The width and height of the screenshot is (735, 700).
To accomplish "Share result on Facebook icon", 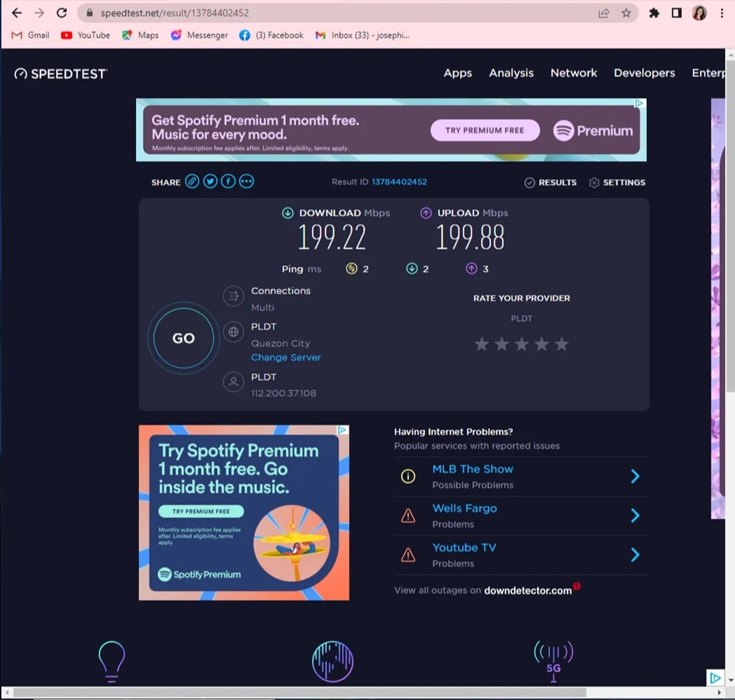I will coord(228,182).
